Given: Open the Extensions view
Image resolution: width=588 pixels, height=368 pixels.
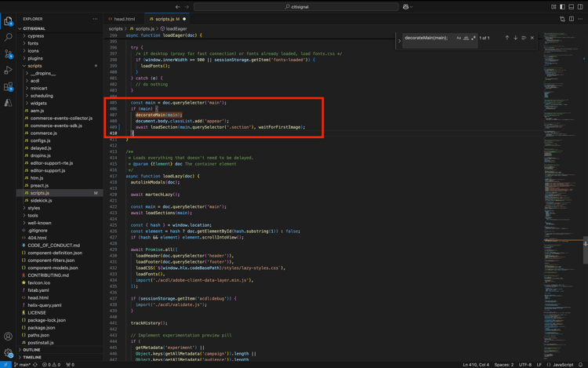Looking at the screenshot, I should (x=9, y=87).
